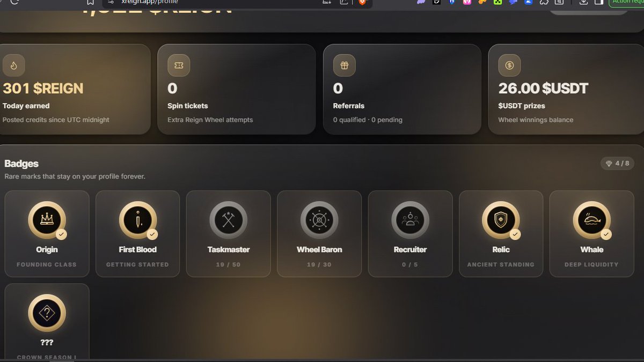644x362 pixels.
Task: Click the 19 / 50 Taskmaster progress
Action: pos(229,264)
